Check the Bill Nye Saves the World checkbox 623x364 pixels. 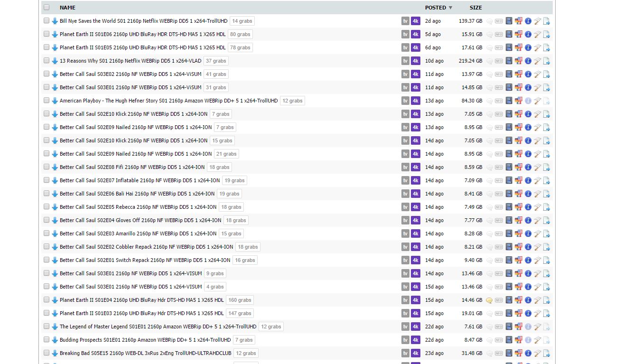pos(46,21)
